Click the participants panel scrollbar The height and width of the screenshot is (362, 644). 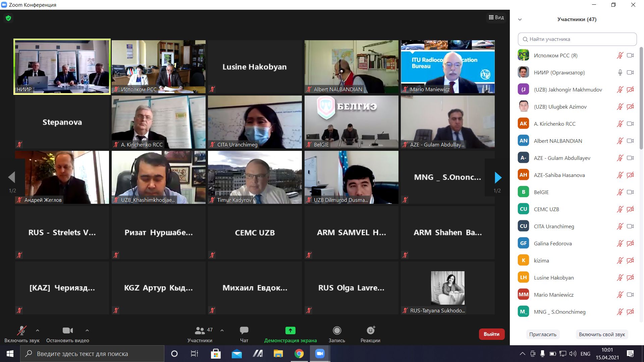tap(641, 98)
